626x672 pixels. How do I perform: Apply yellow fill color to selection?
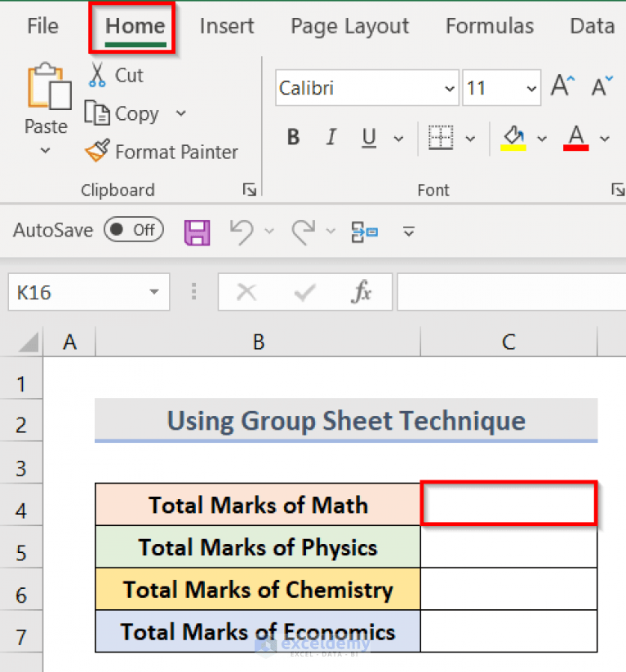(514, 137)
